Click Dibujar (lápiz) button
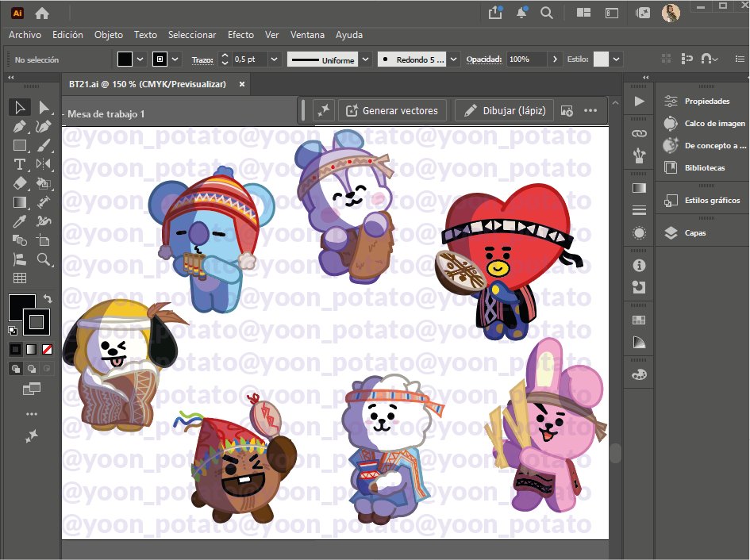Screen dimensions: 750x560 point(504,110)
